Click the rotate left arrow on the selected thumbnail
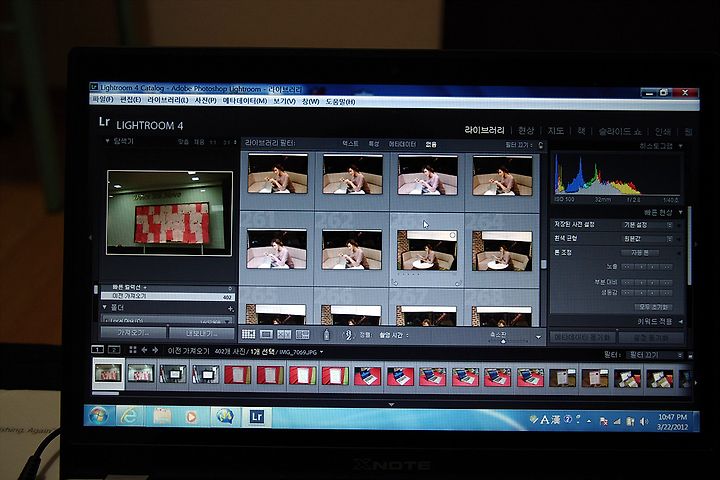Screen dimensions: 720x480 395,283
